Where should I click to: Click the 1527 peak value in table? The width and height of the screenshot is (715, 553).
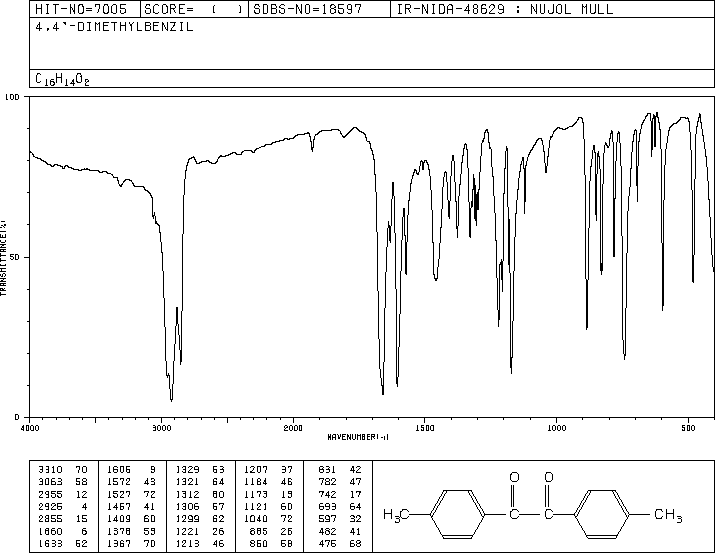point(119,494)
